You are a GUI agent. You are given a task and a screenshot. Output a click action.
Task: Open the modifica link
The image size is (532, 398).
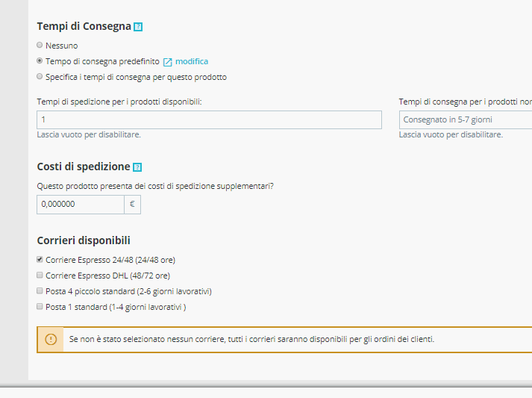click(x=192, y=61)
